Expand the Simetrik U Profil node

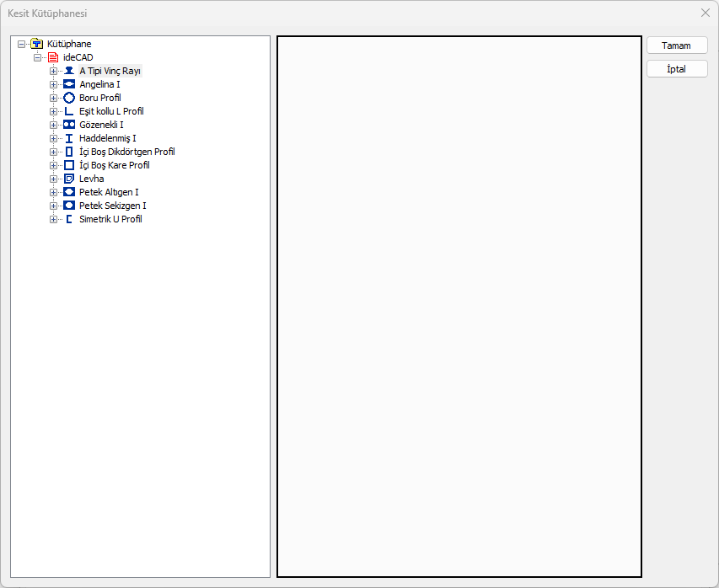(54, 219)
